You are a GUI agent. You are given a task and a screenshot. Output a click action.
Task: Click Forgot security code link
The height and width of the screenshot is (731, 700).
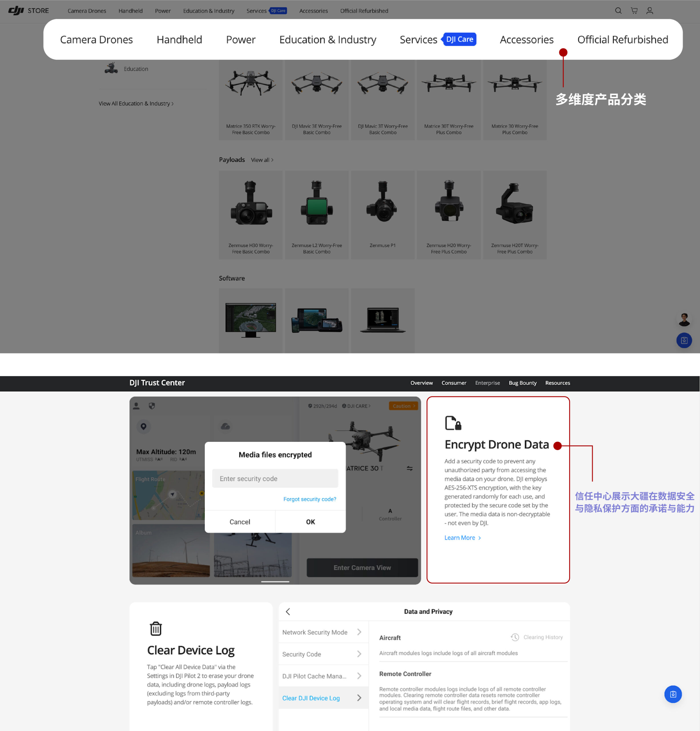point(309,499)
